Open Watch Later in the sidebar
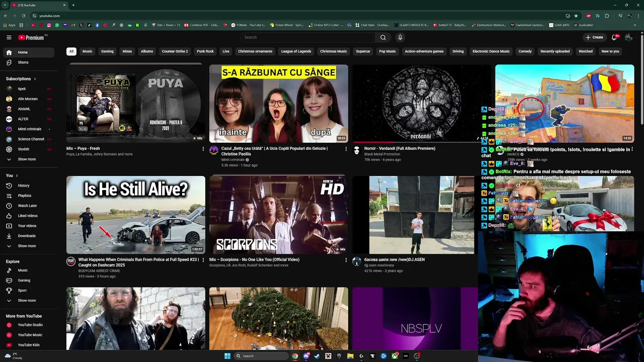 (27, 206)
